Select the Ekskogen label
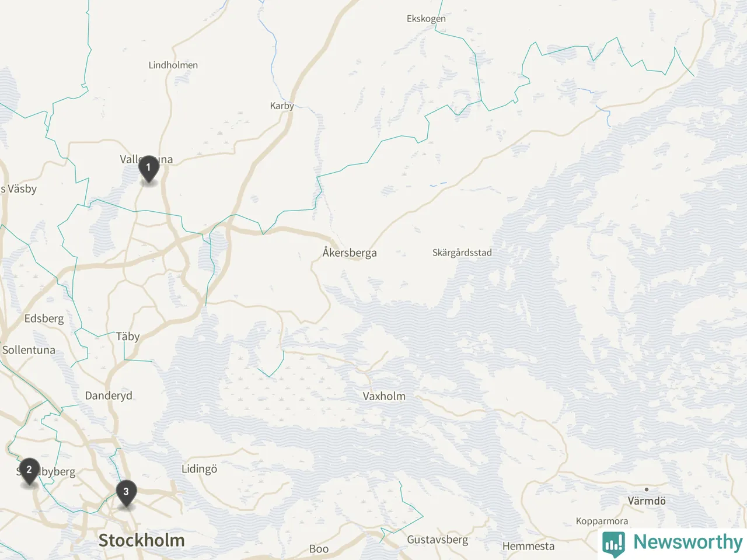Screen dimensions: 747x560 pyautogui.click(x=426, y=19)
